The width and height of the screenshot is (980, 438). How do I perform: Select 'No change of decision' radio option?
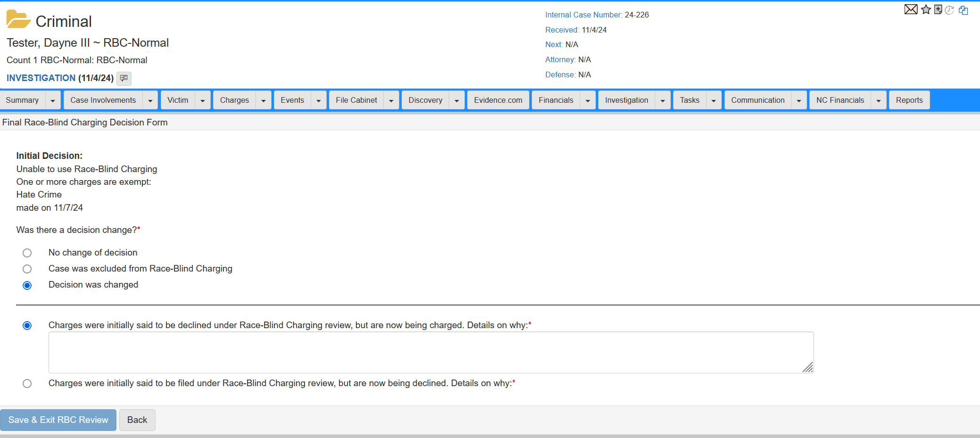coord(27,253)
